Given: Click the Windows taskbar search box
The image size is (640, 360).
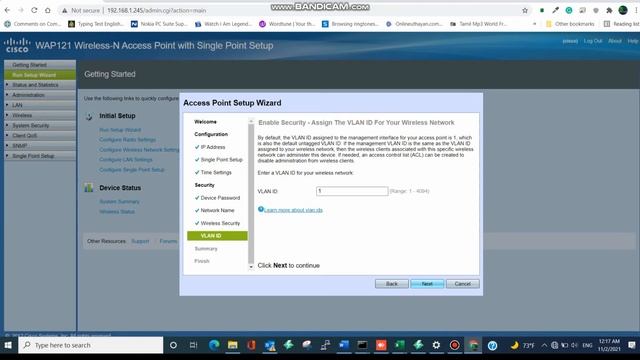Looking at the screenshot, I should (91, 345).
